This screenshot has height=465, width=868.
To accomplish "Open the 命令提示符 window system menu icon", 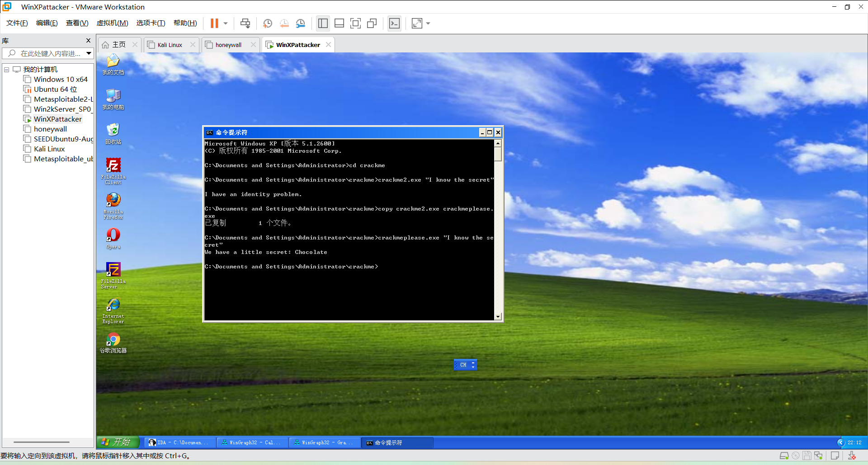I will click(x=209, y=132).
